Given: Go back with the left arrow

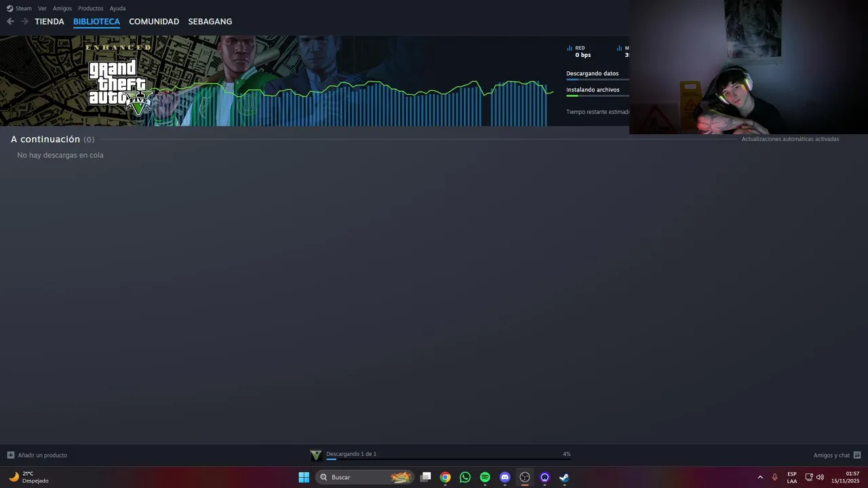Looking at the screenshot, I should [x=10, y=22].
